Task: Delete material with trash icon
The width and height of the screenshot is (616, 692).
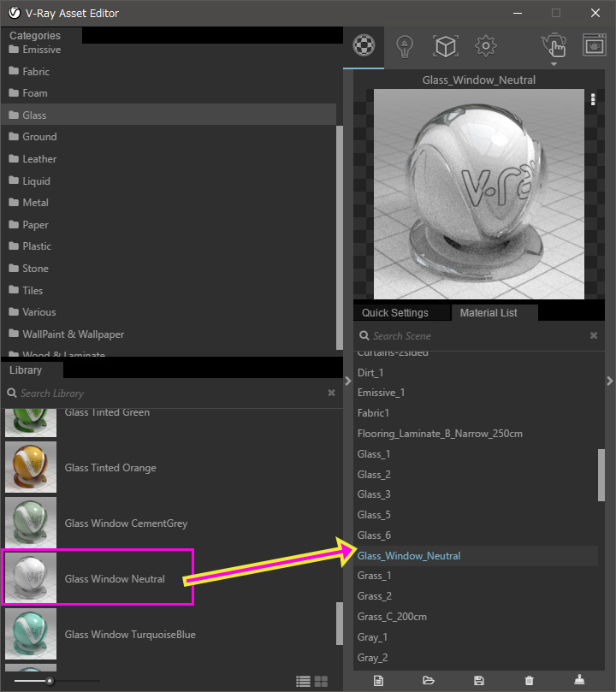Action: pyautogui.click(x=529, y=681)
